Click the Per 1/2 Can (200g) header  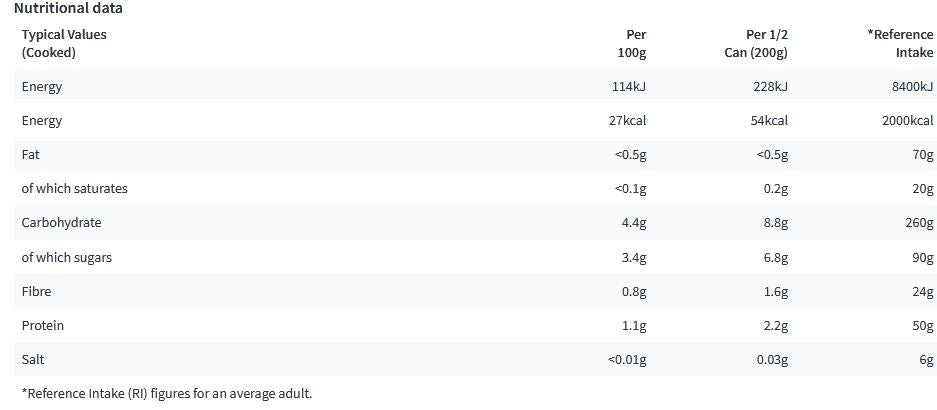click(756, 43)
